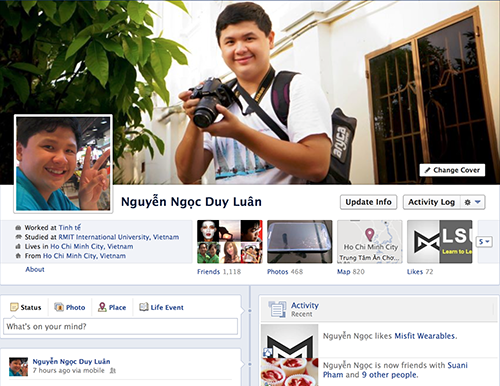This screenshot has height=386, width=500.
Task: Open the Map thumbnail
Action: (370, 242)
